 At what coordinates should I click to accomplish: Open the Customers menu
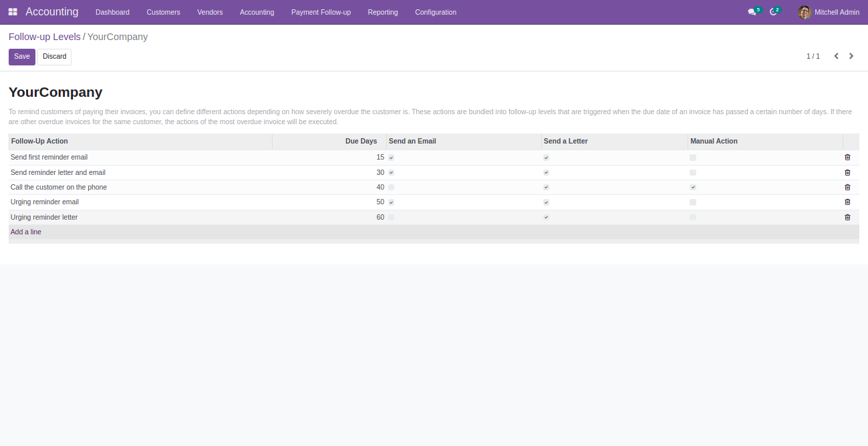pos(163,12)
